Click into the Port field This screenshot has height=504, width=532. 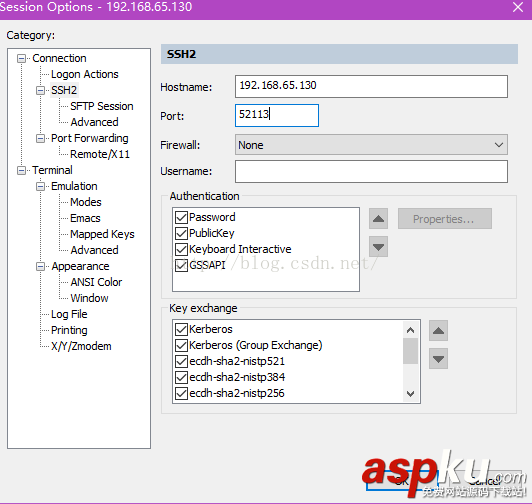pos(277,115)
